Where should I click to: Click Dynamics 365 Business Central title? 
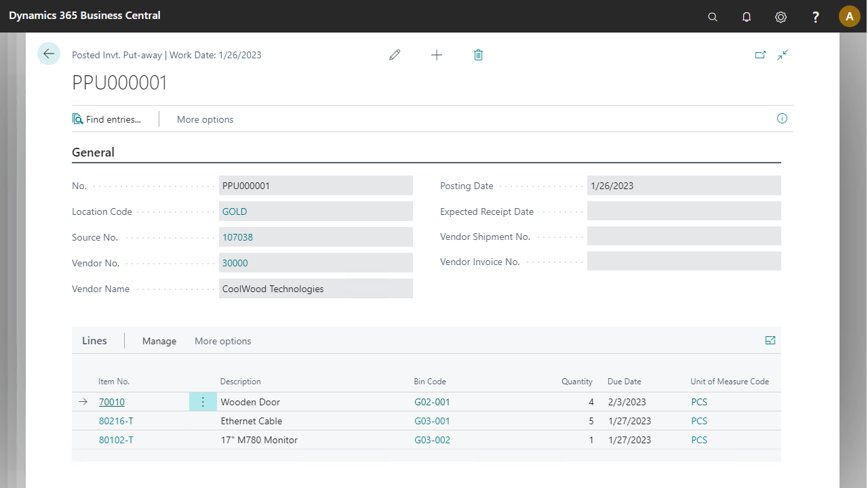pos(85,15)
